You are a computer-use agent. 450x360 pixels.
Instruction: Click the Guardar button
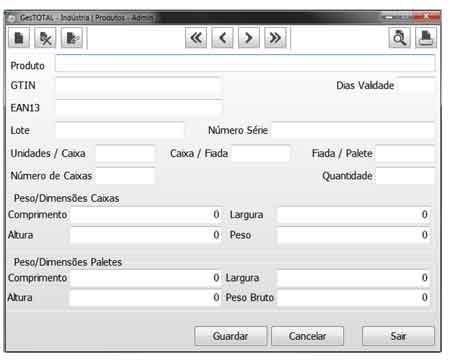pos(230,336)
